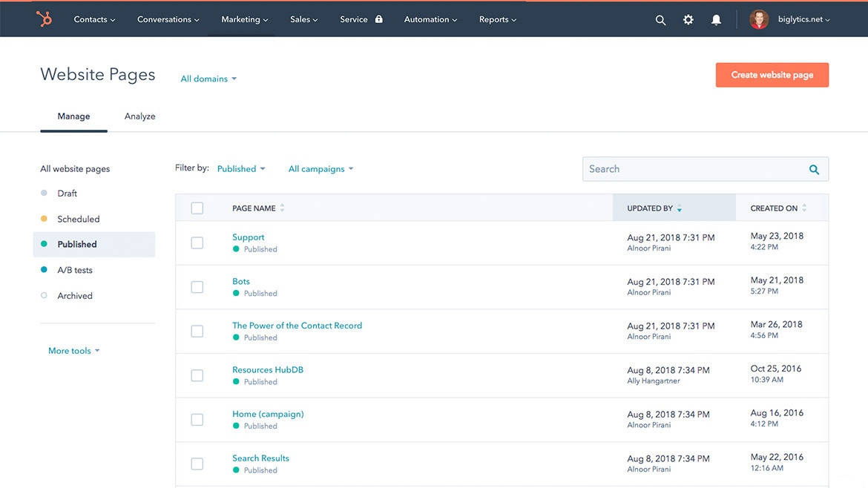Check the select-all checkbox in the table header
The image size is (868, 488).
click(x=197, y=208)
